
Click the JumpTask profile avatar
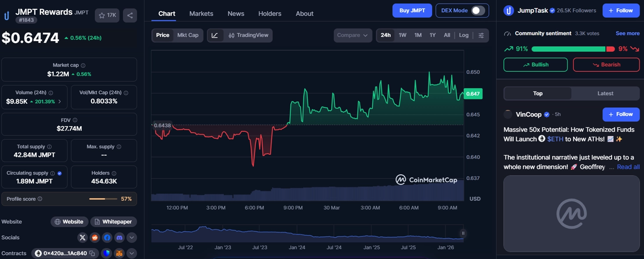(x=509, y=11)
